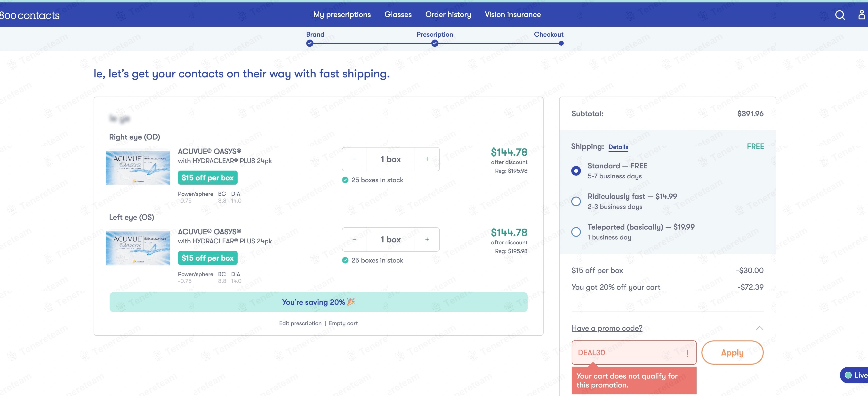Click right eye $15 off per box badge

tap(208, 178)
